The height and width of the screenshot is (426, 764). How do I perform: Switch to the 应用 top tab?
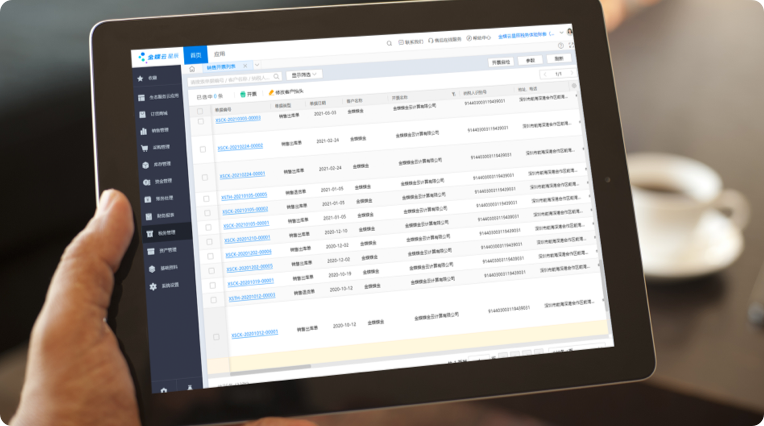pos(219,53)
